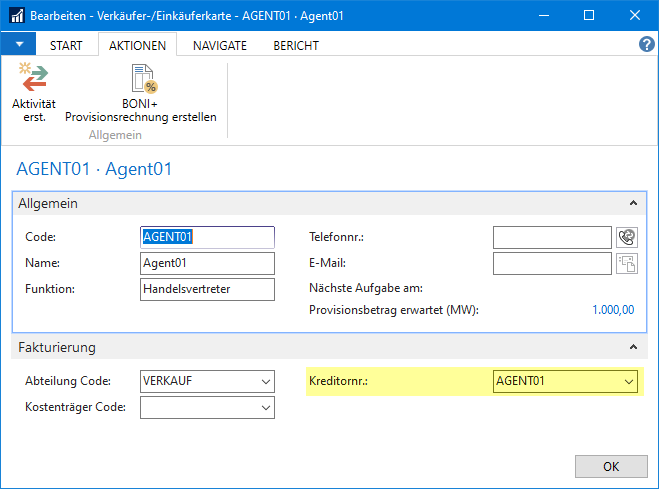Image resolution: width=659 pixels, height=489 pixels.
Task: Collapse the Allgemein section
Action: coord(632,203)
